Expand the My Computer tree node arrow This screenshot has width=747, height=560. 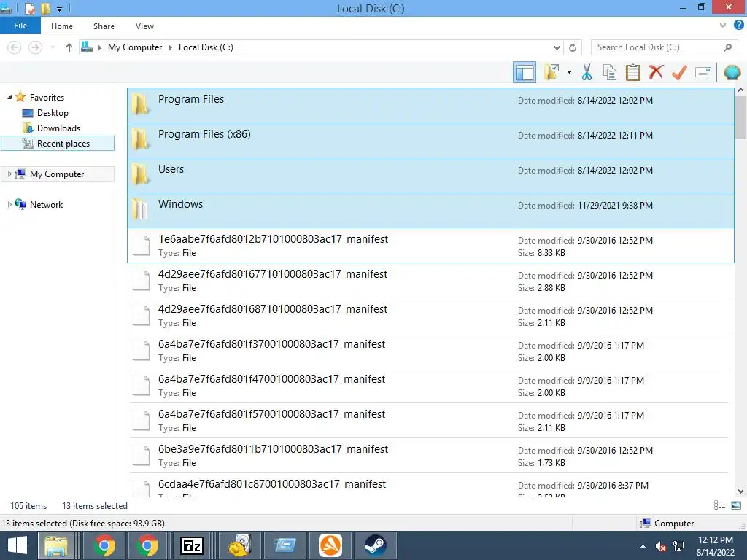[x=9, y=174]
